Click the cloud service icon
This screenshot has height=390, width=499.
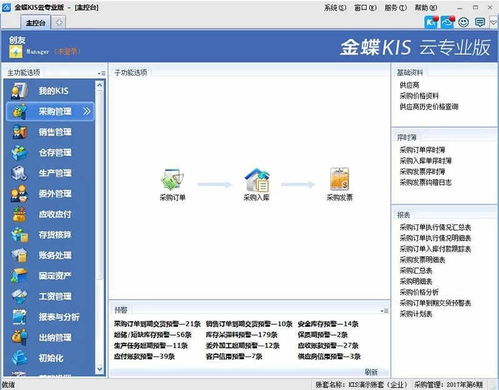coord(447,22)
